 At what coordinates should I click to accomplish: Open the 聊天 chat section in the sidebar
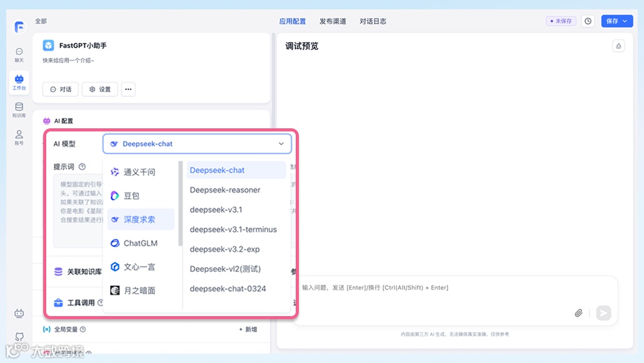[19, 54]
